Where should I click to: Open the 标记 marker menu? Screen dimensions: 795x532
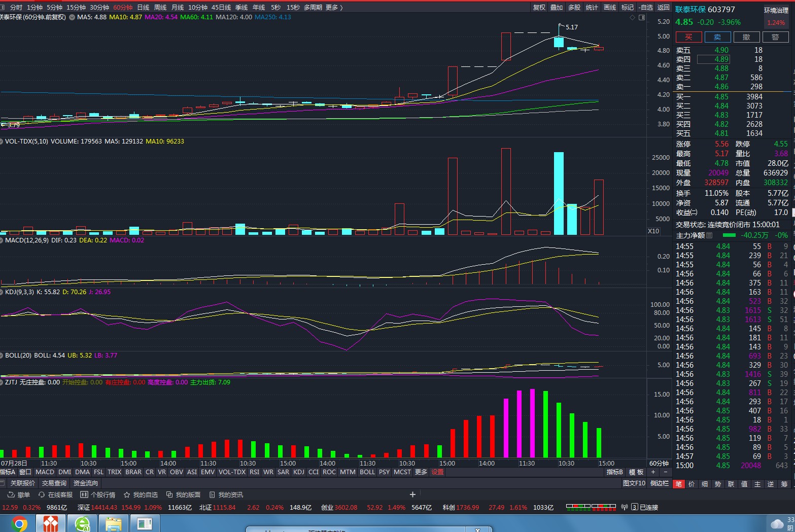coord(628,8)
